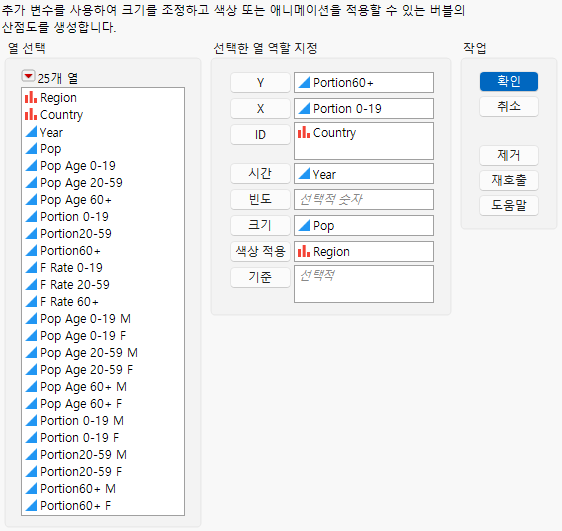Click the continuous icon in the Y role field
562x531 pixels.
coord(304,82)
